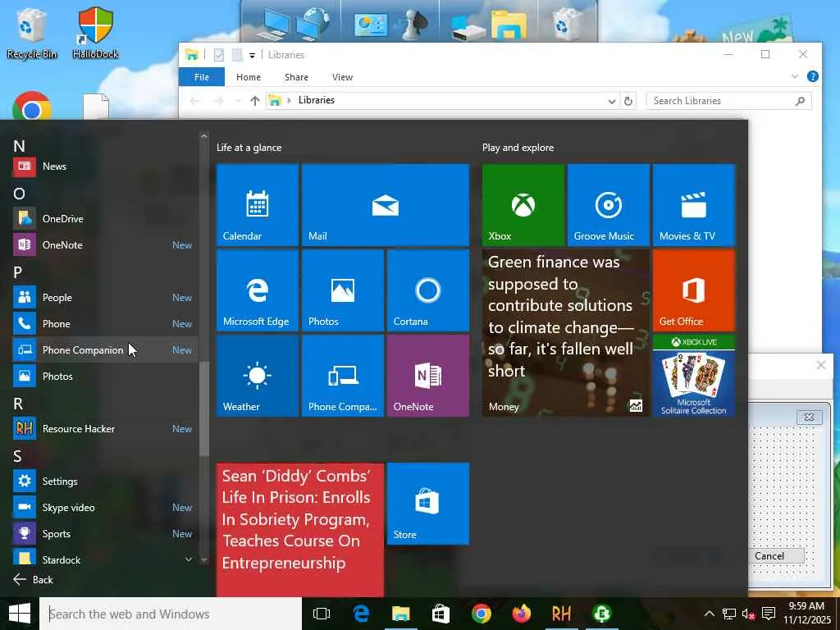840x630 pixels.
Task: Focus the Search the web and Windows box
Action: 171,614
